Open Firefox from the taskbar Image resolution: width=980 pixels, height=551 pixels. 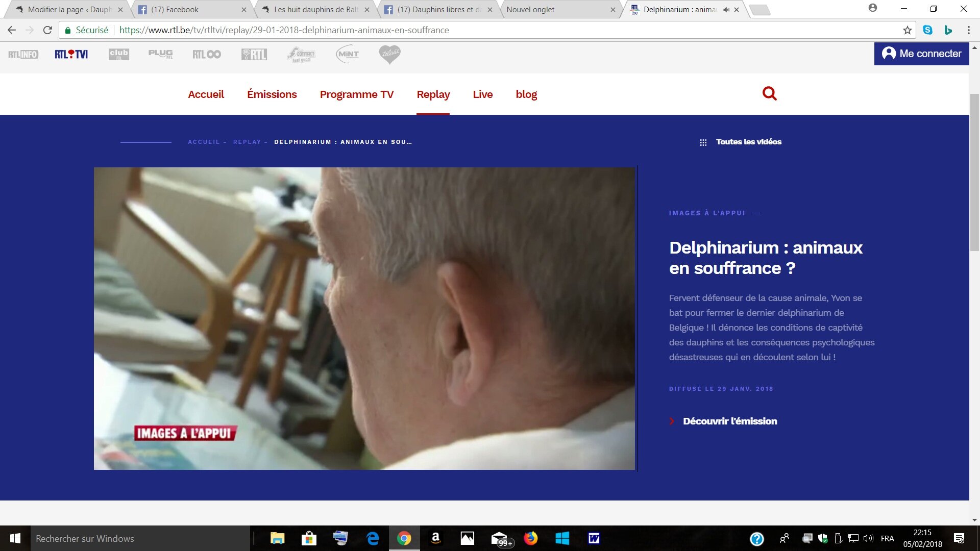[530, 538]
